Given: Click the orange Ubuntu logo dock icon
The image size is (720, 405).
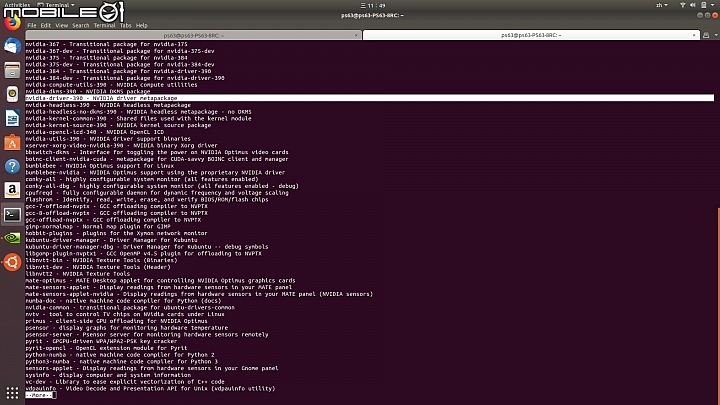Looking at the screenshot, I should pos(12,262).
